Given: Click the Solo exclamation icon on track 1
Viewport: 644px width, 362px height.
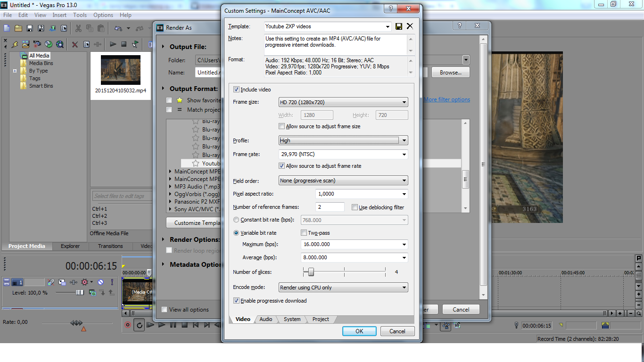Looking at the screenshot, I should (x=112, y=282).
